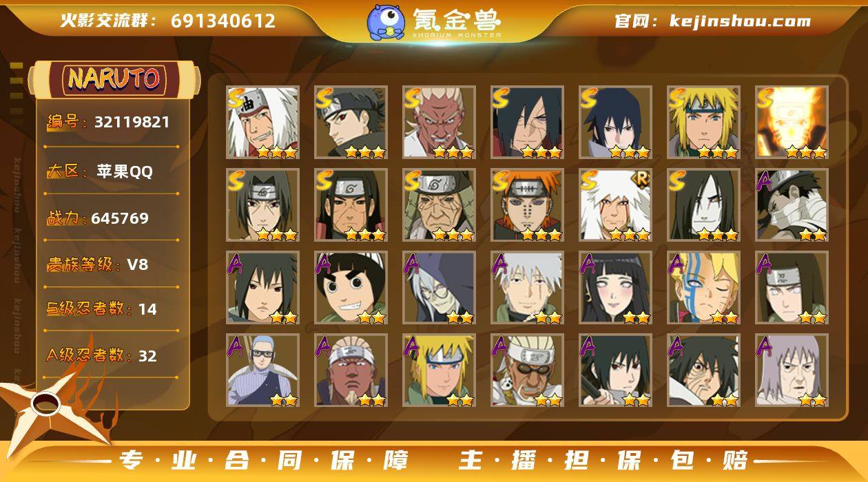The image size is (868, 482).
Task: Click the glowing orange Naruto chakra-mode portrait
Action: 792,122
